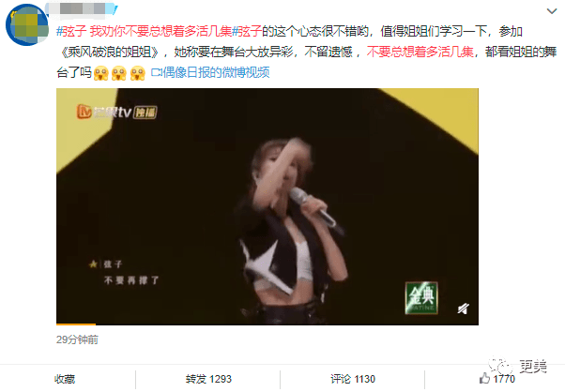The width and height of the screenshot is (565, 392).
Task: Open comments via 评论 1130
Action: pyautogui.click(x=353, y=379)
